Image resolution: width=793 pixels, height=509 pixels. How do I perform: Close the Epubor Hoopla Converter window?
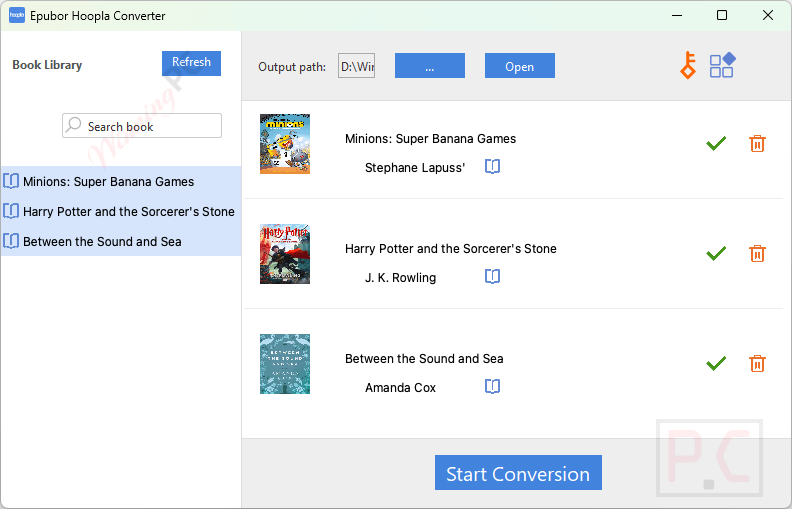point(768,15)
